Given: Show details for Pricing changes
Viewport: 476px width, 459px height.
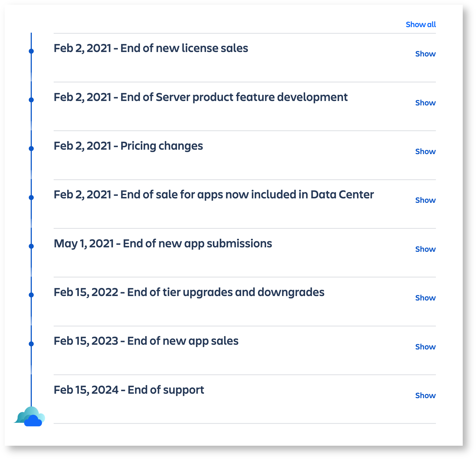Looking at the screenshot, I should click(425, 152).
